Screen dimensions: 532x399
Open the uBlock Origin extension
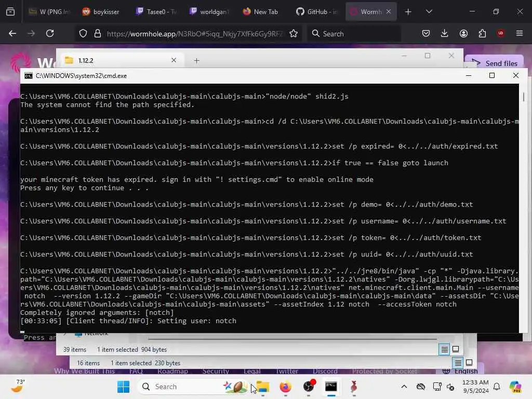point(501,34)
